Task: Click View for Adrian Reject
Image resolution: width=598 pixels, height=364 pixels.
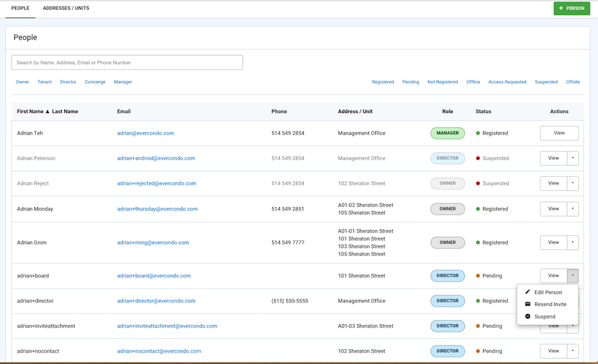Action: [x=553, y=183]
